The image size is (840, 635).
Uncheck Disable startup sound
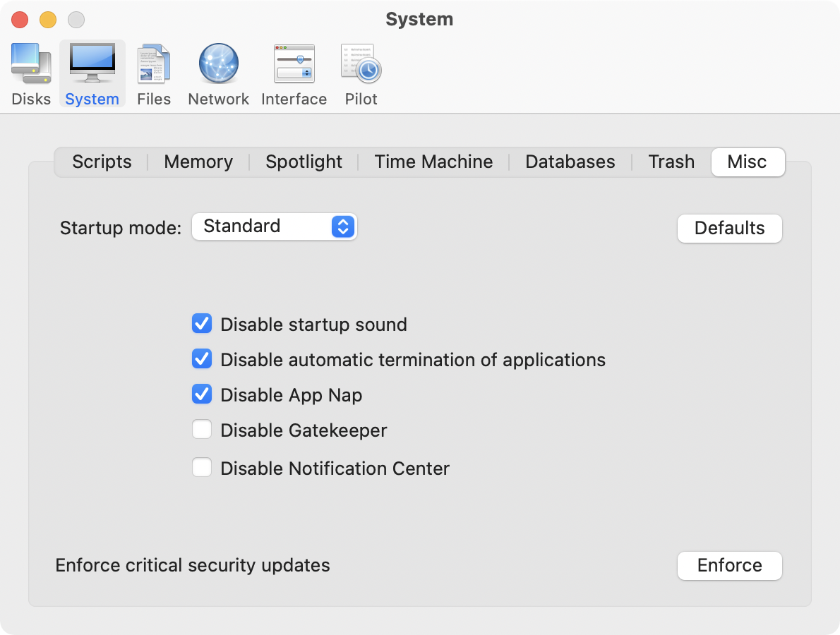pyautogui.click(x=202, y=324)
